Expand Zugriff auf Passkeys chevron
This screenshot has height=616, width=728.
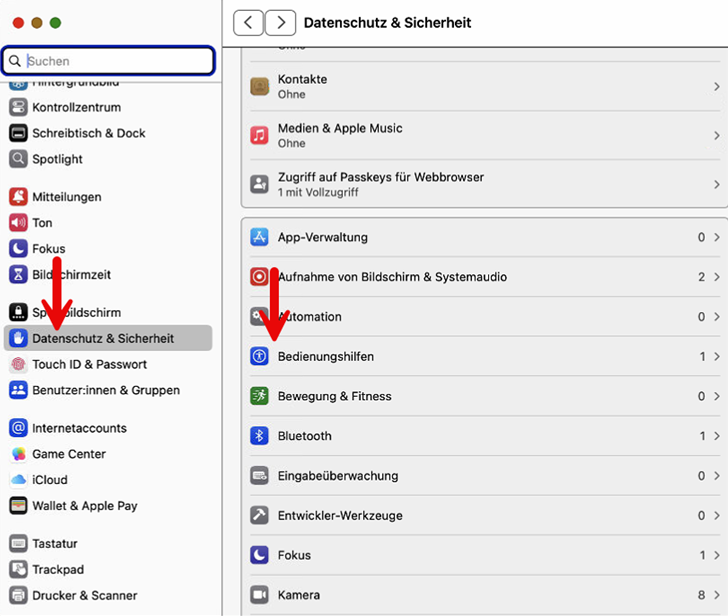(x=716, y=184)
